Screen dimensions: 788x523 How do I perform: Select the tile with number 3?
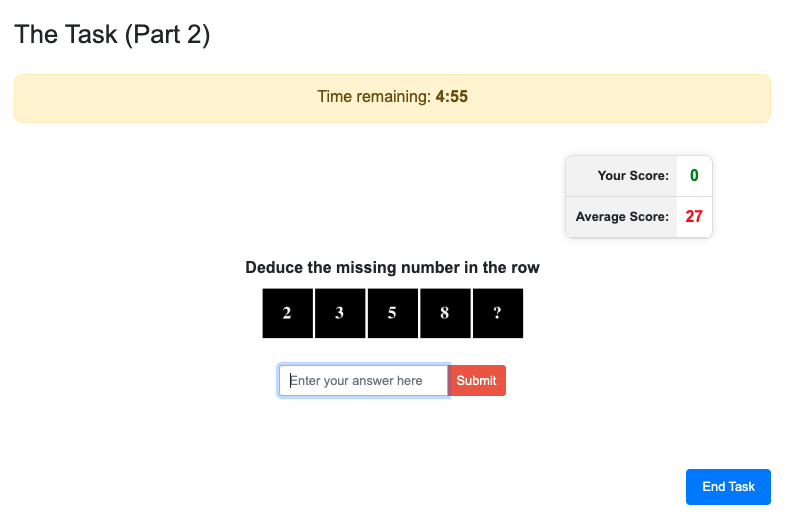click(x=340, y=313)
